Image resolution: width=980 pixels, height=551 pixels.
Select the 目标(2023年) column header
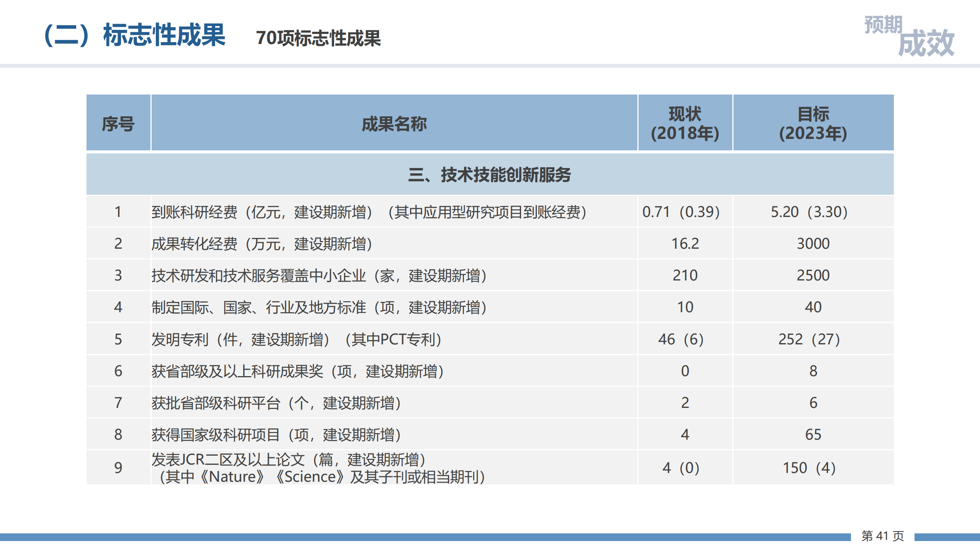point(813,123)
